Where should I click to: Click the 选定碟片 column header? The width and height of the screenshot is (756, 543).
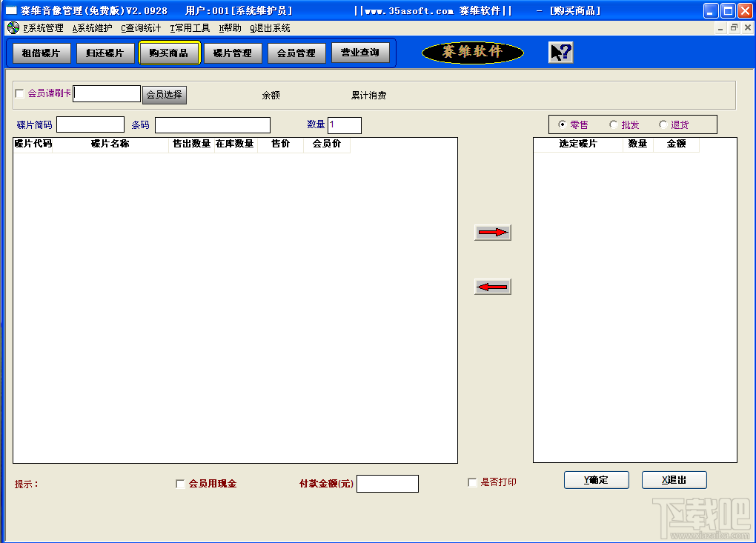tap(578, 144)
